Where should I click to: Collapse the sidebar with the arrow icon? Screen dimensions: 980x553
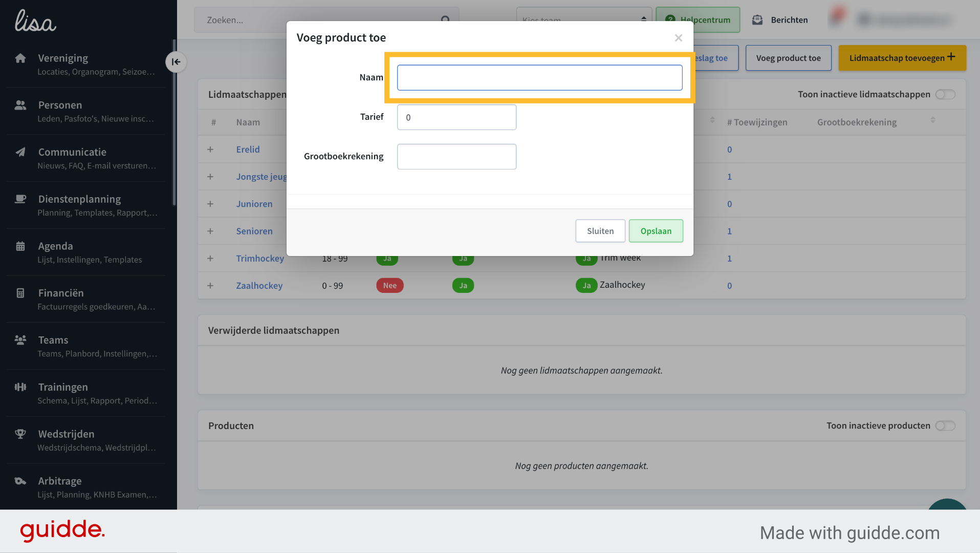(176, 62)
